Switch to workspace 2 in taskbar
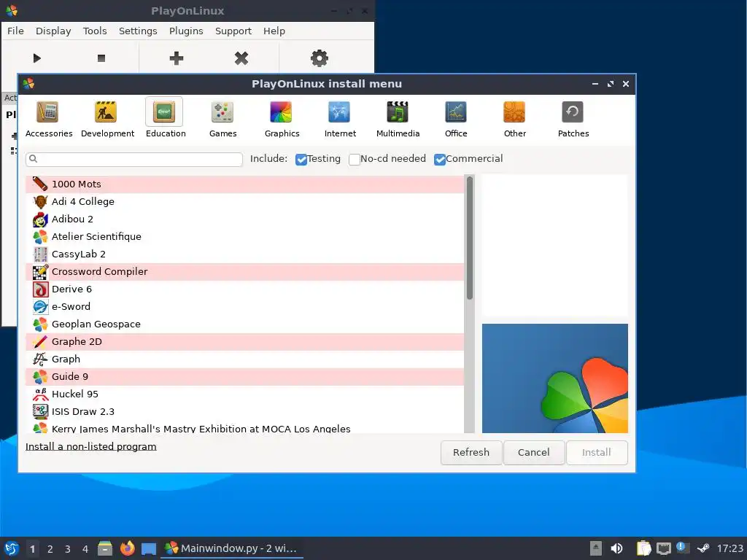 click(x=50, y=549)
